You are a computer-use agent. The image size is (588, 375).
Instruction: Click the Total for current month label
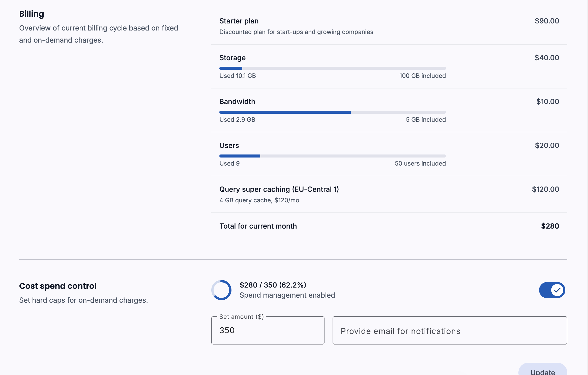(258, 226)
